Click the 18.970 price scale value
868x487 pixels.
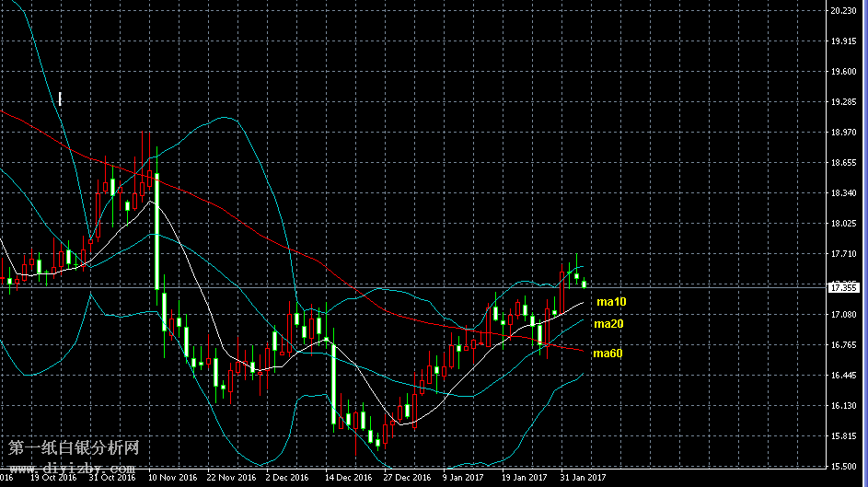[x=844, y=133]
